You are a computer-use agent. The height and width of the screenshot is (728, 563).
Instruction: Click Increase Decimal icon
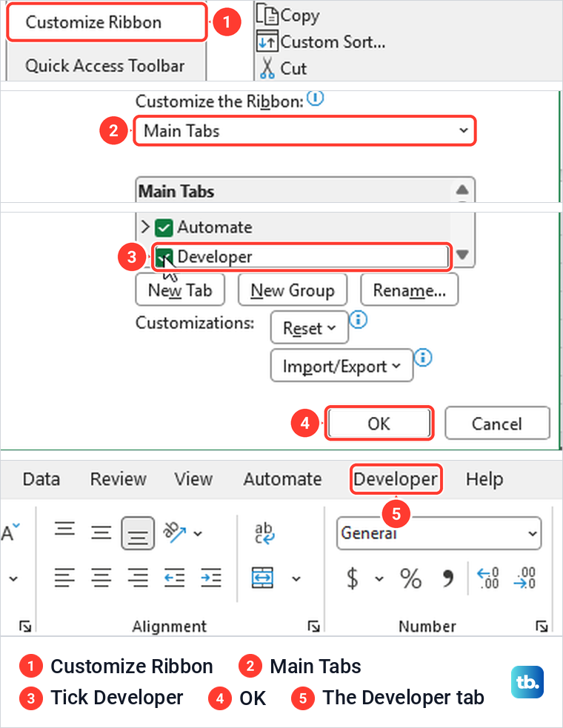tap(488, 578)
